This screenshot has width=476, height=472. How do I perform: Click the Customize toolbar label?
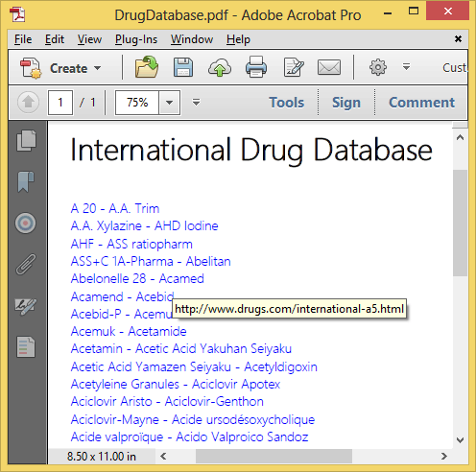click(455, 67)
